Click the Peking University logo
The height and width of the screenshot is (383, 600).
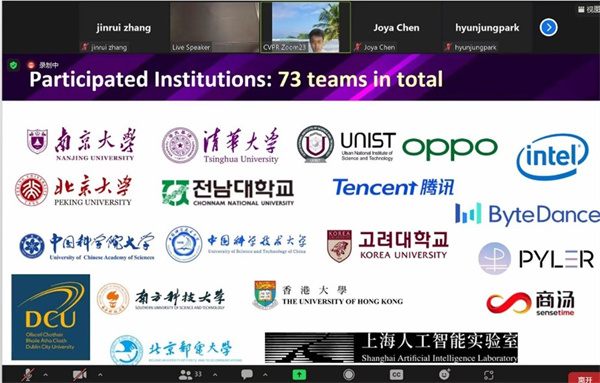pyautogui.click(x=73, y=190)
